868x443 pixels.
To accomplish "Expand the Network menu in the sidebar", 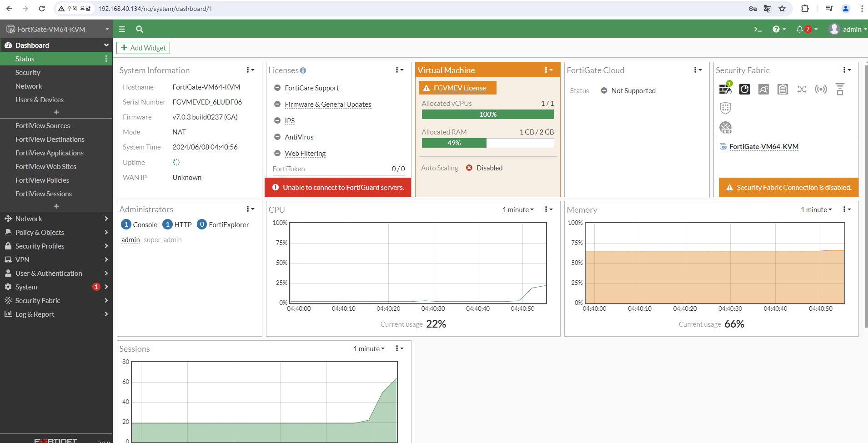I will pos(56,219).
